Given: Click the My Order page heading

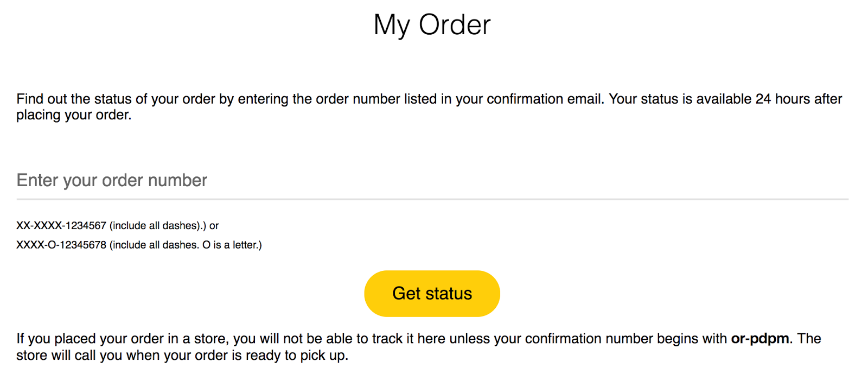Looking at the screenshot, I should click(x=432, y=25).
